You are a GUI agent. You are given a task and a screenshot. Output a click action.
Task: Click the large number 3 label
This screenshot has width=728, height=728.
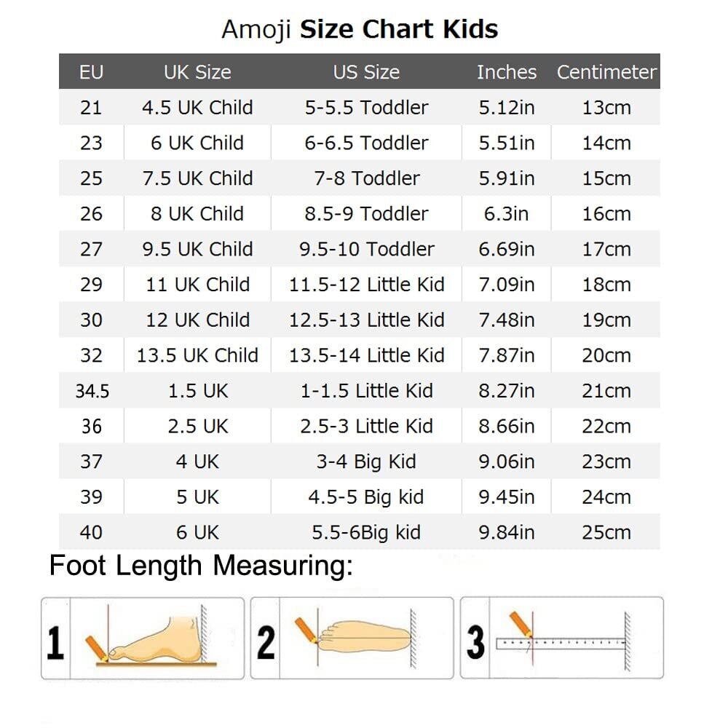(475, 641)
